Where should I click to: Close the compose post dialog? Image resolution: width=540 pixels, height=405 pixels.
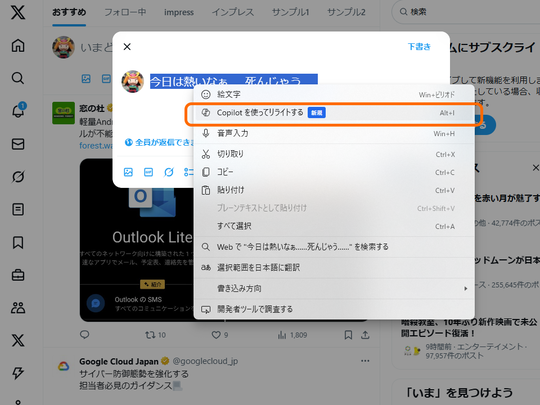tap(127, 46)
